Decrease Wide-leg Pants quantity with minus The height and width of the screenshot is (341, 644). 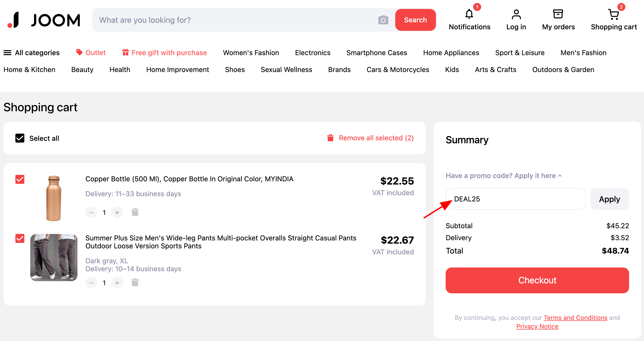point(91,283)
